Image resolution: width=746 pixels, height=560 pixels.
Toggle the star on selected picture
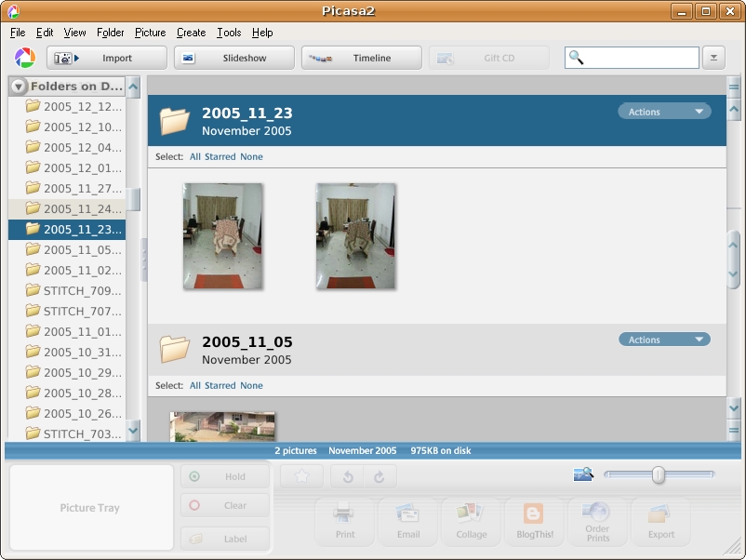pyautogui.click(x=302, y=476)
